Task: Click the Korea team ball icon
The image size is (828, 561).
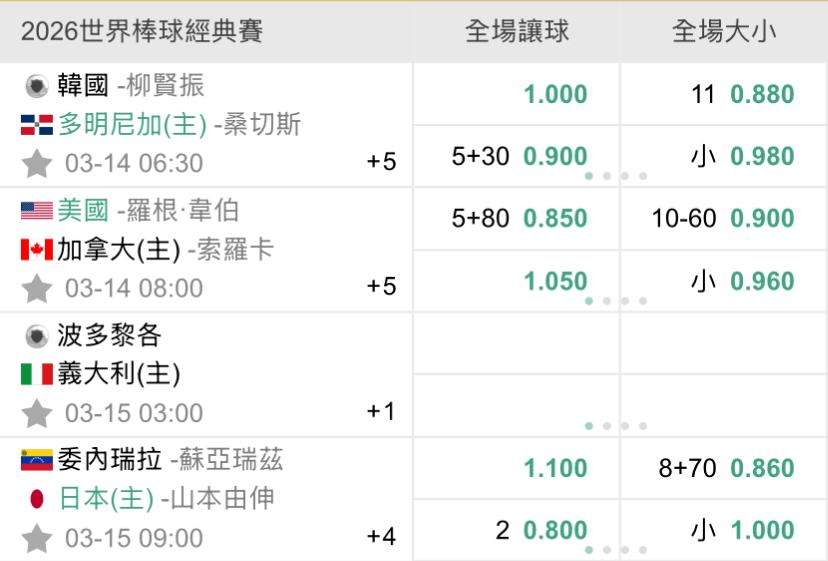Action: click(36, 86)
